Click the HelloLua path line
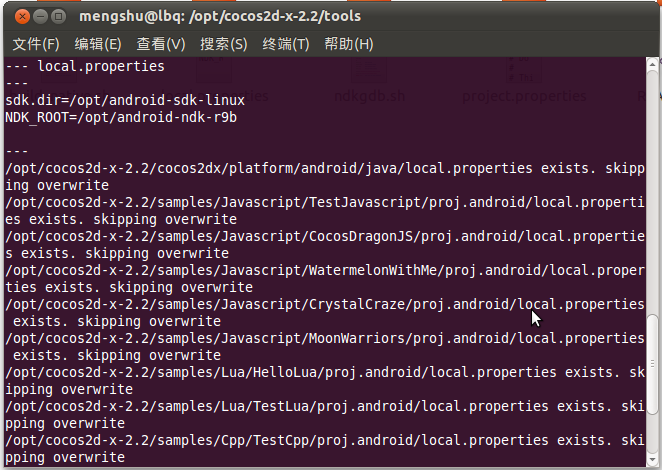The height and width of the screenshot is (470, 662). point(325,372)
